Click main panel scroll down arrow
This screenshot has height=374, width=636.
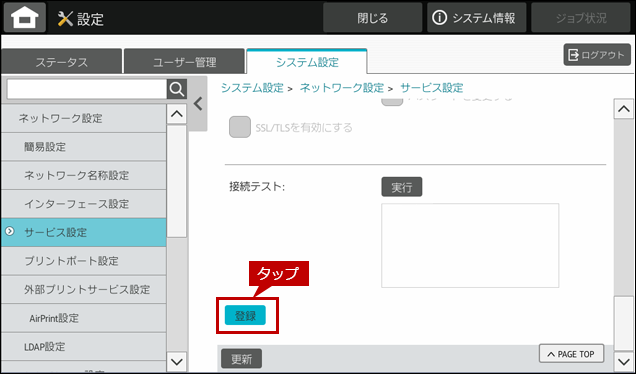pyautogui.click(x=624, y=361)
